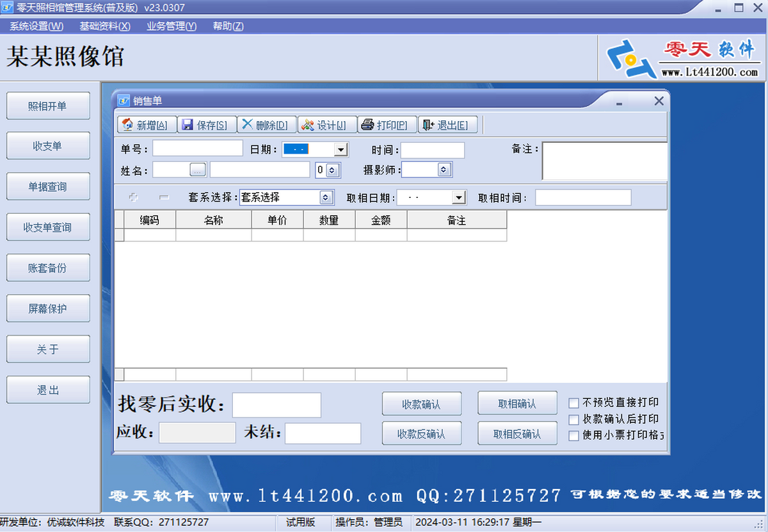The height and width of the screenshot is (532, 768).
Task: Click the 取相确认 button
Action: [517, 404]
